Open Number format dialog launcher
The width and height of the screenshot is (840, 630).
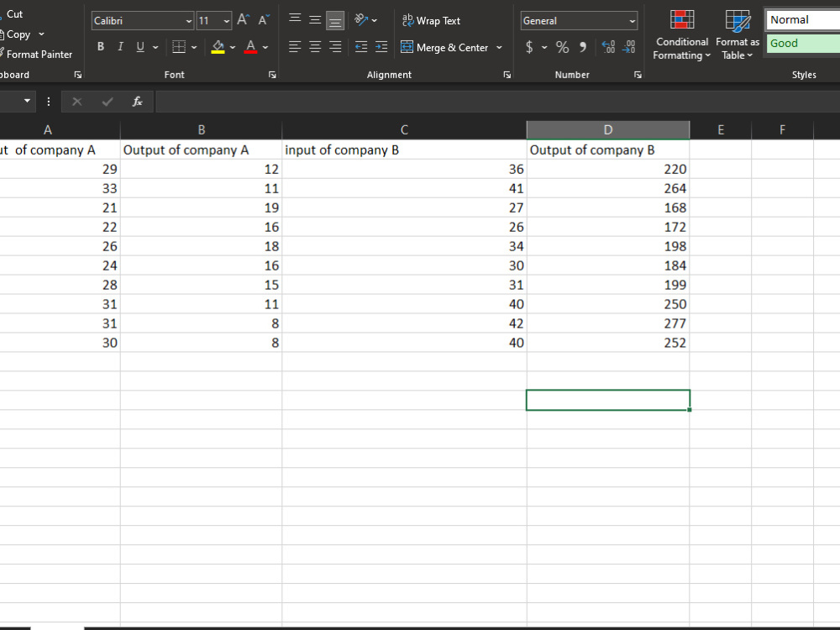(x=638, y=75)
